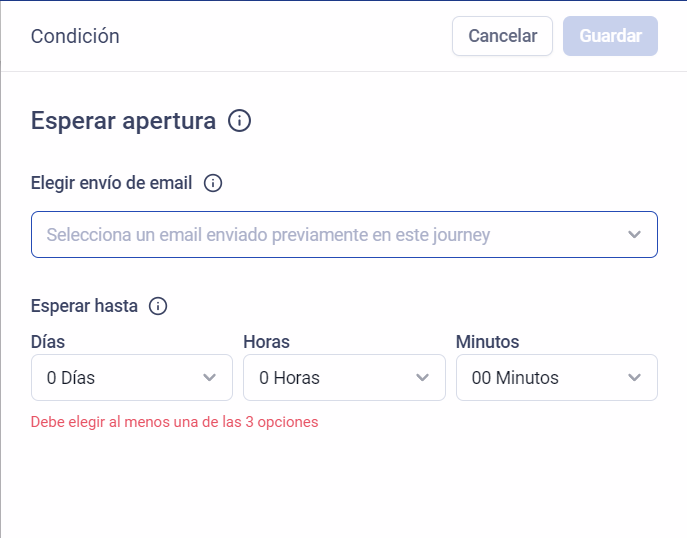Image resolution: width=687 pixels, height=538 pixels.
Task: Click the chevron arrow in the email selector
Action: (x=634, y=235)
